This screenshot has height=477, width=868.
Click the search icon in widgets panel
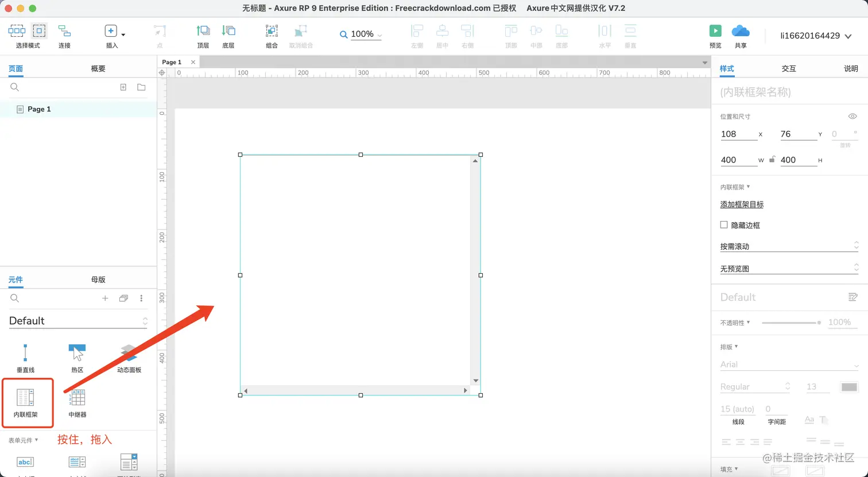pyautogui.click(x=15, y=298)
